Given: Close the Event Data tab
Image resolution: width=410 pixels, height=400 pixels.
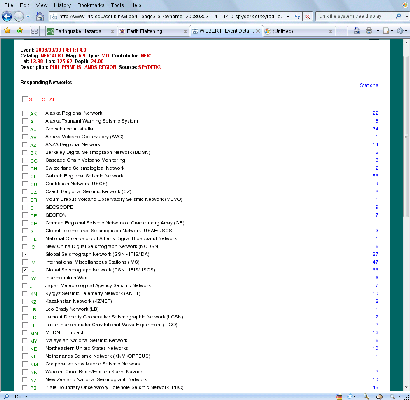Looking at the screenshot, I should tap(258, 31).
